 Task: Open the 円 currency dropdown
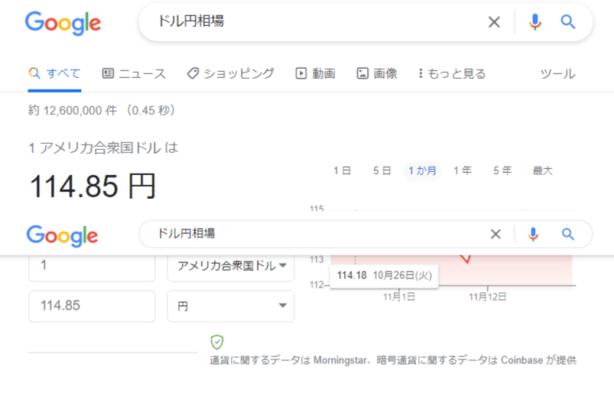[231, 306]
